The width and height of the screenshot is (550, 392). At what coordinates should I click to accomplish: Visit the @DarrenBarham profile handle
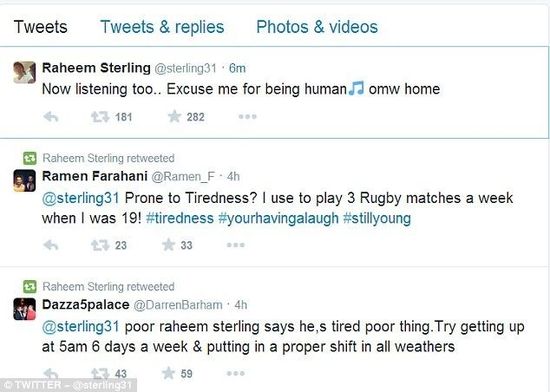(x=178, y=305)
